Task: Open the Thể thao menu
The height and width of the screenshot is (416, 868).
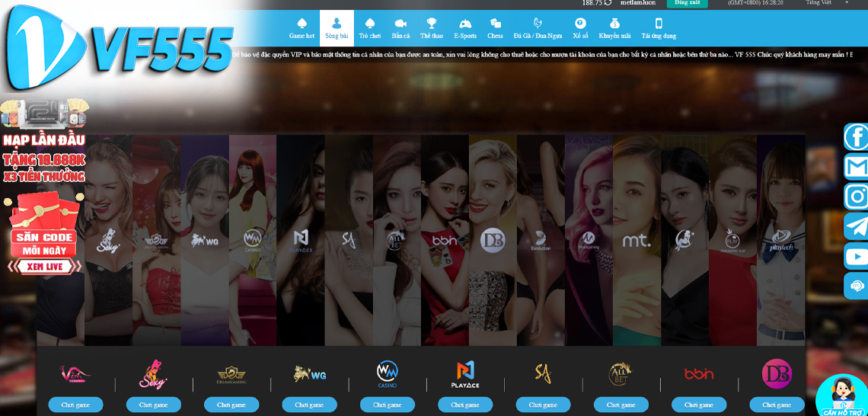Action: (x=432, y=28)
